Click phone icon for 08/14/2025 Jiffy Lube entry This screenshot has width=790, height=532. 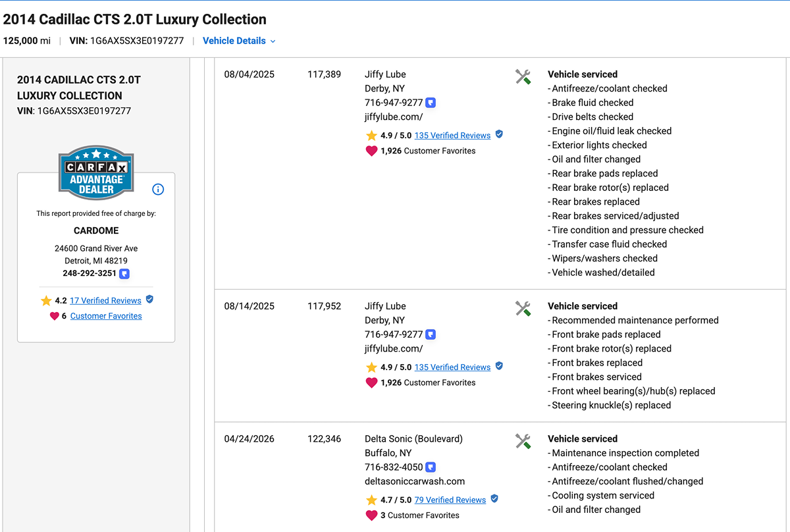[431, 334]
